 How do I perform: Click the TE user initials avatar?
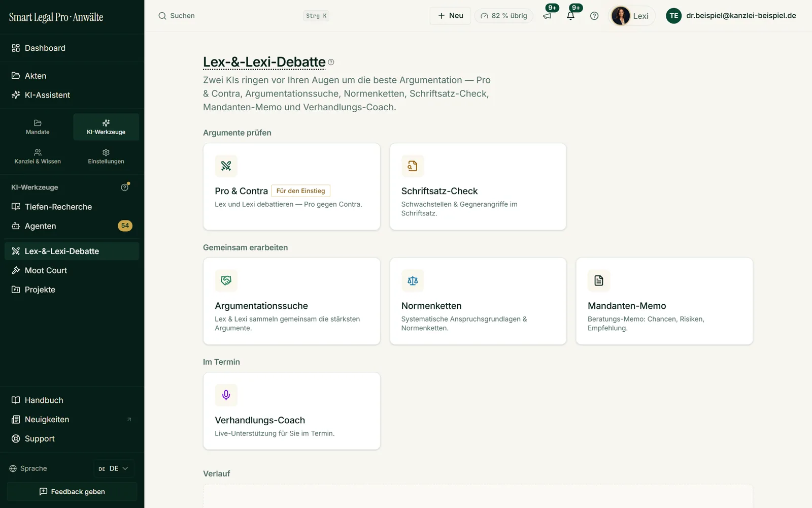coord(673,16)
